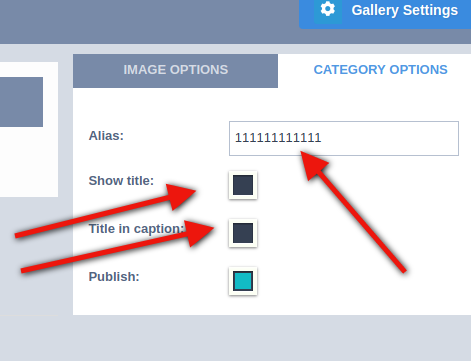Click the Alias label
The width and height of the screenshot is (471, 361).
click(106, 136)
